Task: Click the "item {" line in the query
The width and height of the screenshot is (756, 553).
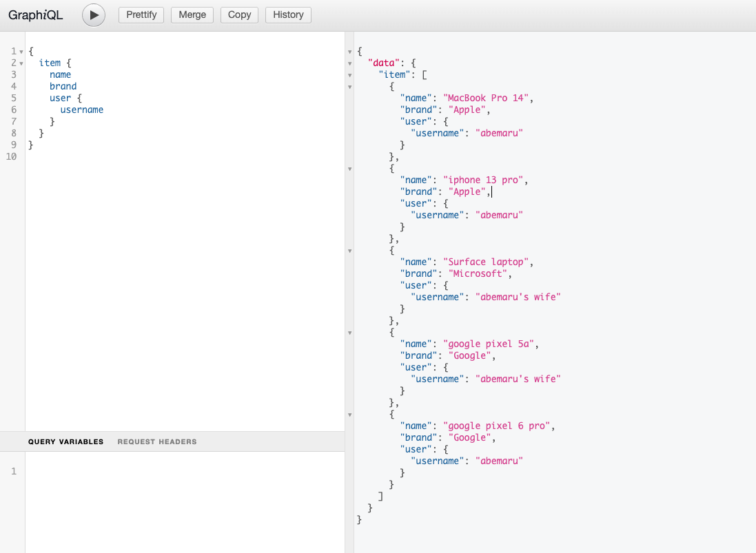Action: tap(55, 63)
